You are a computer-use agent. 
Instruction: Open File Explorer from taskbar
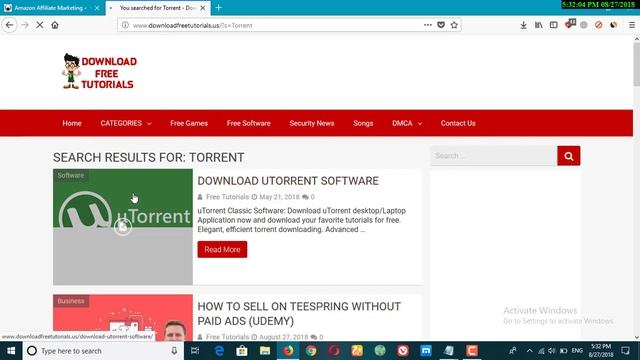click(265, 351)
